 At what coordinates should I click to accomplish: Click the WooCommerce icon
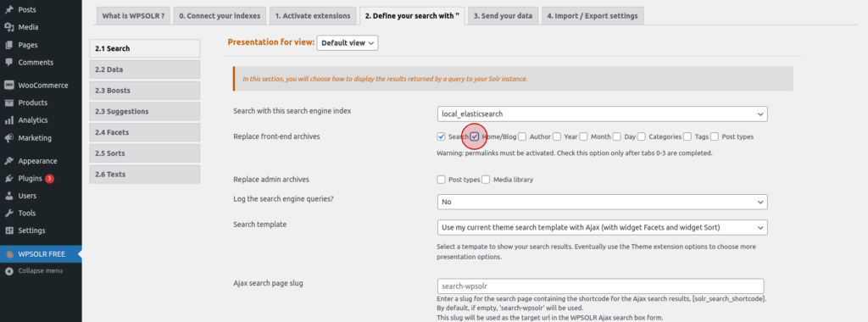[x=8, y=86]
